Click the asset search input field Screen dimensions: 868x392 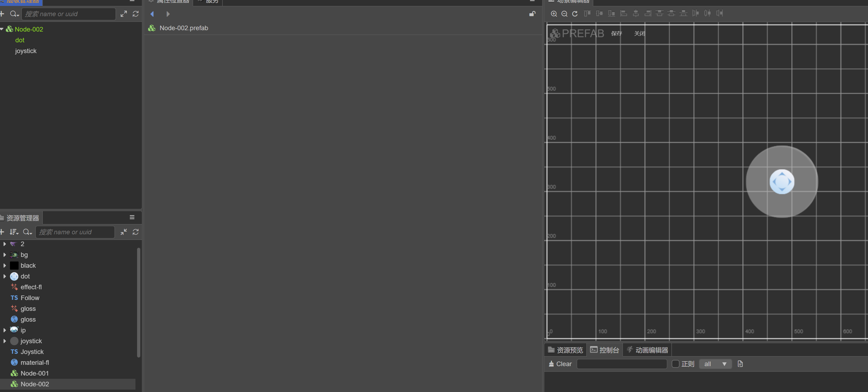75,232
